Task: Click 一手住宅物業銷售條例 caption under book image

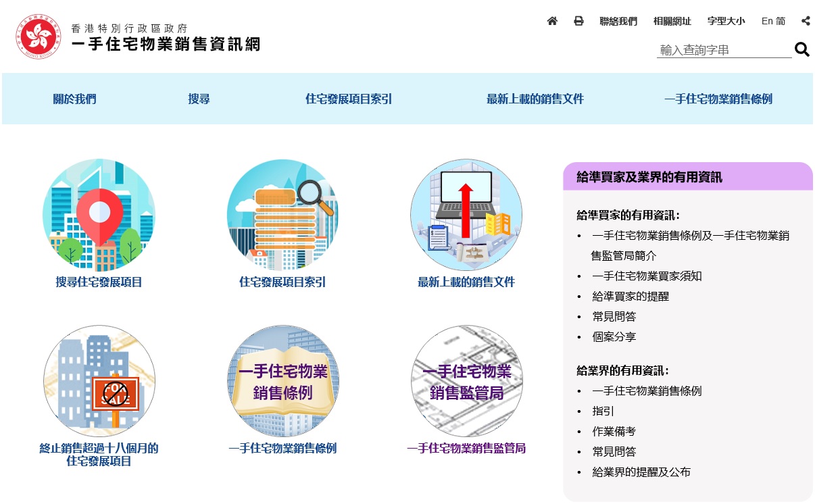Action: click(x=282, y=448)
